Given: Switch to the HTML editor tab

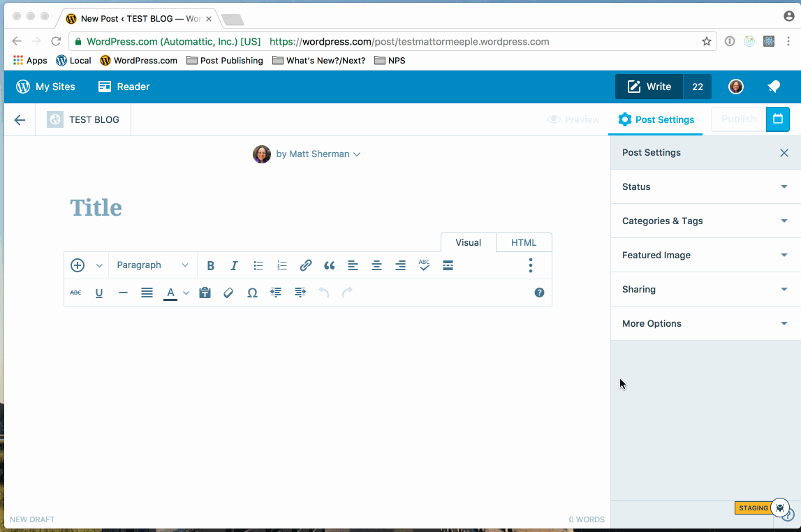Looking at the screenshot, I should [524, 242].
